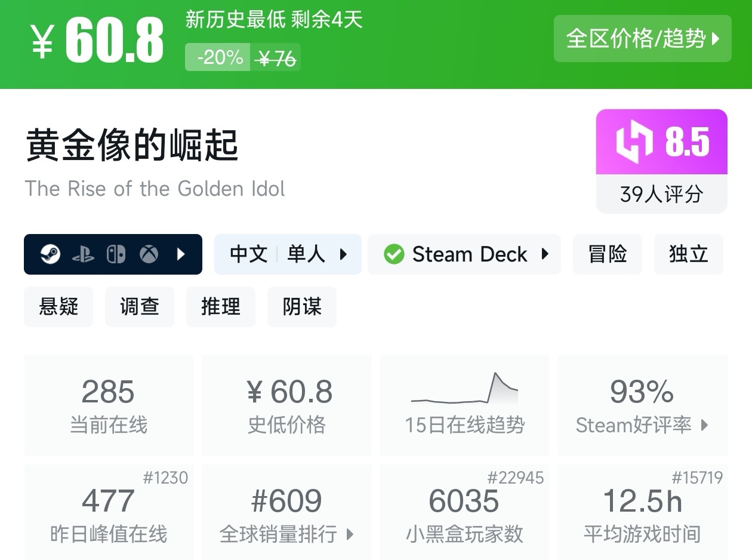The height and width of the screenshot is (560, 752).
Task: Open the 39人评分 rating section
Action: click(x=661, y=194)
